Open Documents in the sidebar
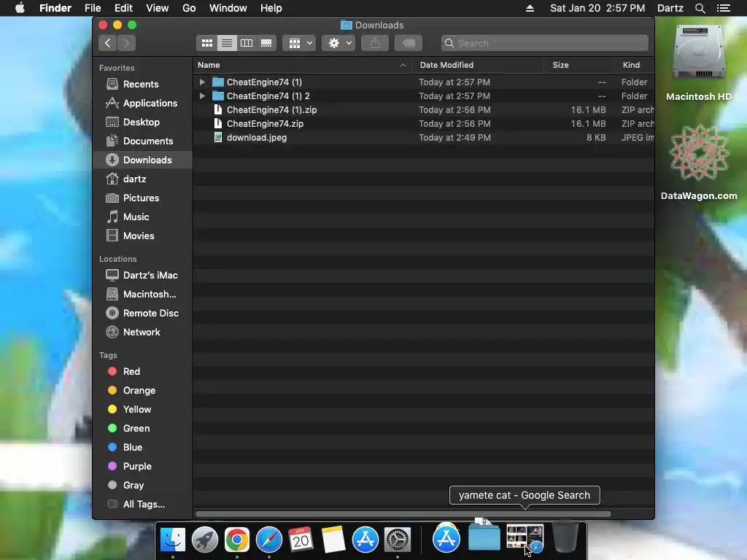 pos(142,141)
